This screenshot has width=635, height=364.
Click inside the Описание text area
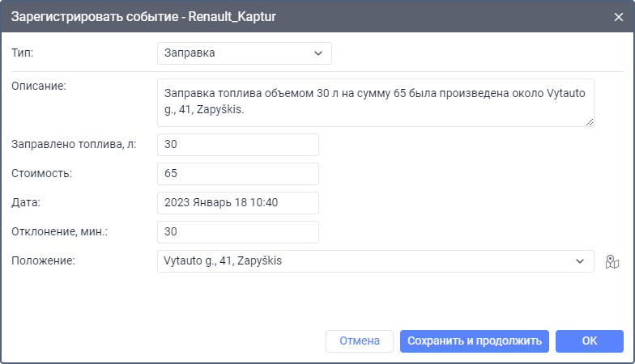(x=376, y=102)
